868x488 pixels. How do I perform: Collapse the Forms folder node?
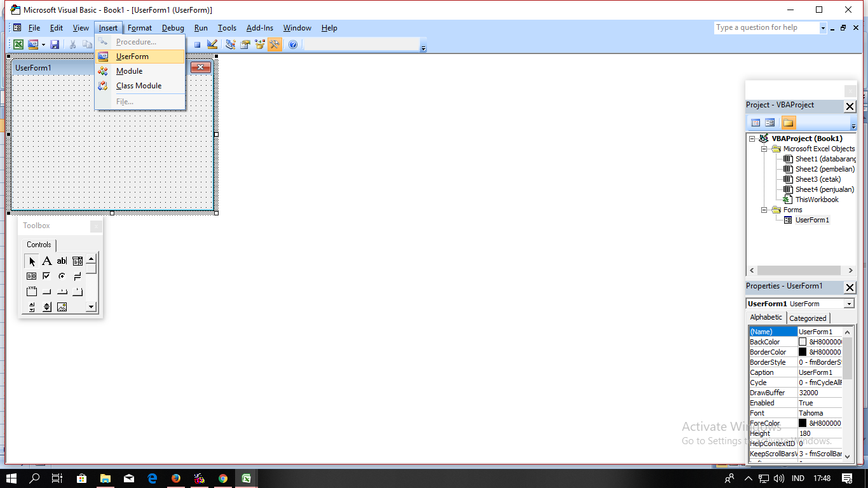[764, 210]
